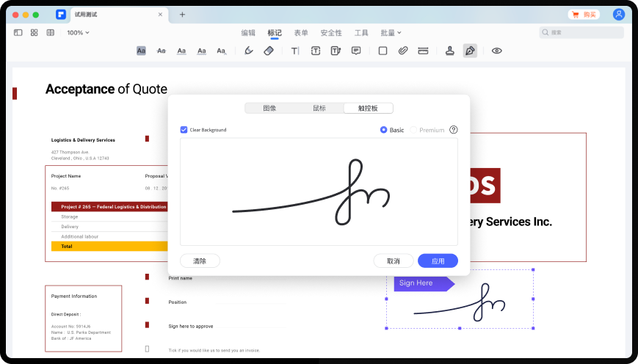638x364 pixels.
Task: Click the Delivery row in table
Action: coord(109,227)
